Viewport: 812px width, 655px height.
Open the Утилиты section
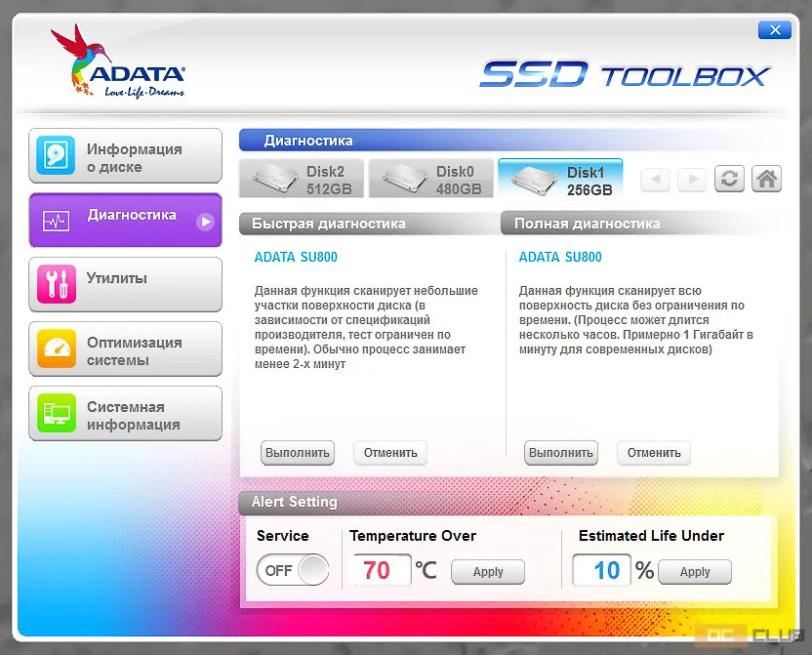[125, 284]
